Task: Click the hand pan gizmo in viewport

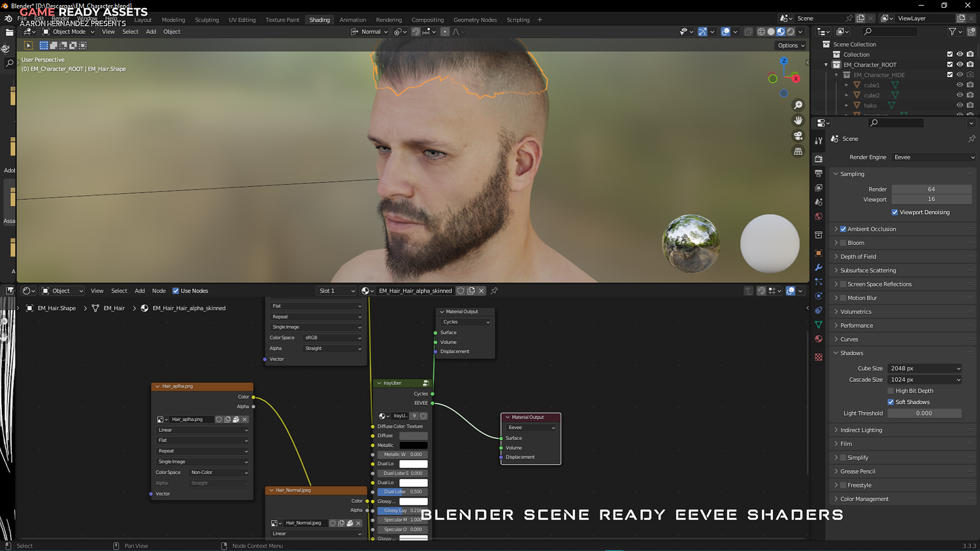Action: click(798, 120)
